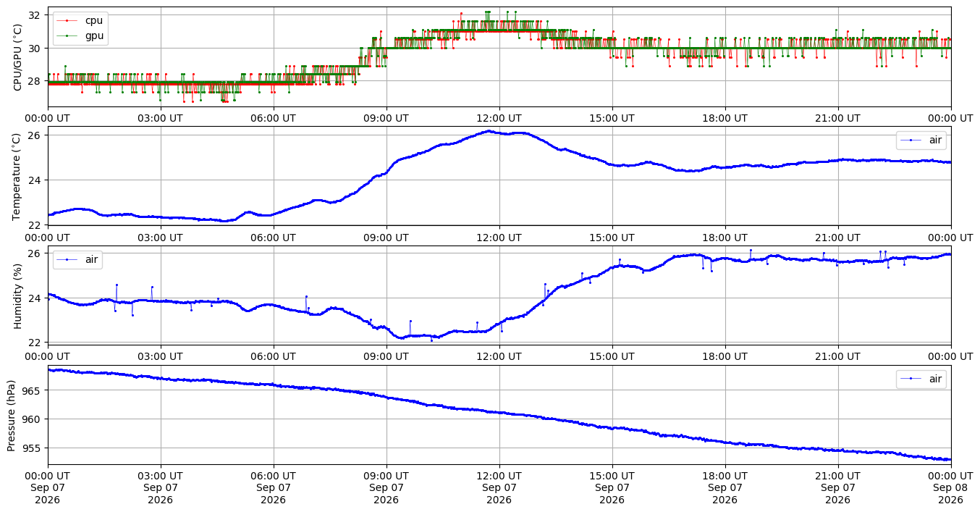Click the Pressure (hPa) y-axis label
This screenshot has width=980, height=512.
[12, 415]
